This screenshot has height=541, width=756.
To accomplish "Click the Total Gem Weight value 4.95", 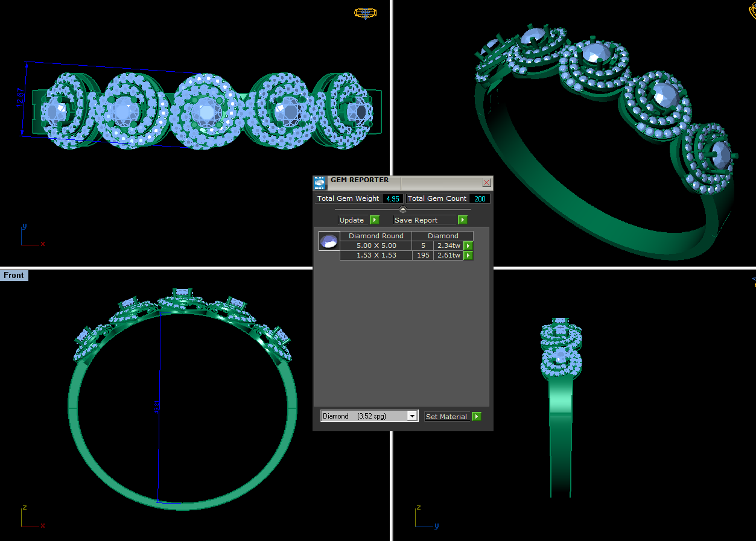I will 393,198.
